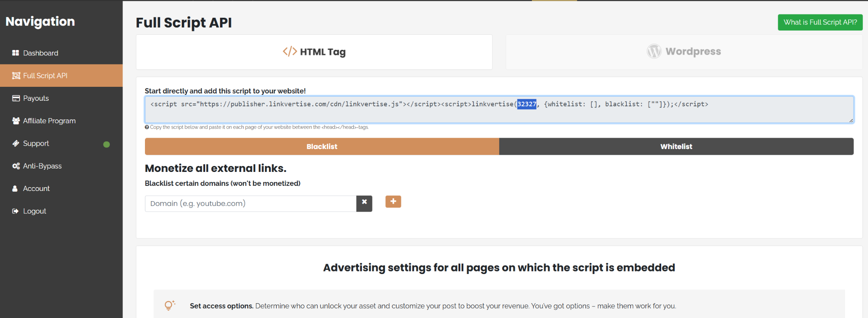Click inside the script code textarea
Screen dimensions: 868x318
click(499, 110)
